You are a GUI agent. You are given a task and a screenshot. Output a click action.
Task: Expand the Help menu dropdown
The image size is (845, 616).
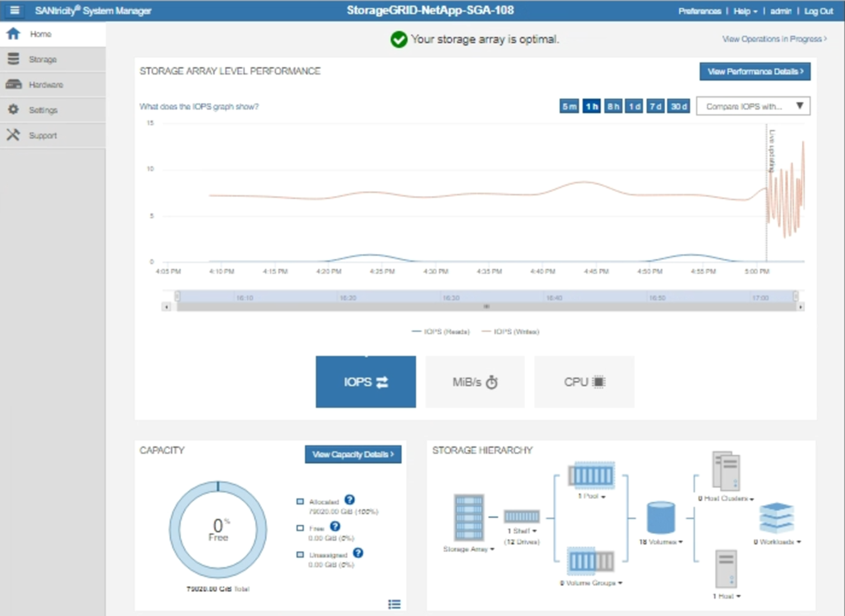tap(745, 11)
